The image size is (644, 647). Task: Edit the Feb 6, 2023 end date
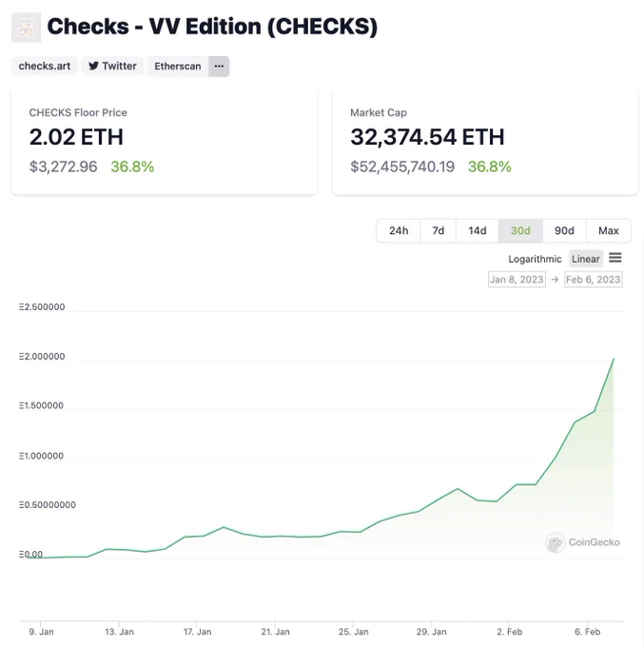pos(593,280)
